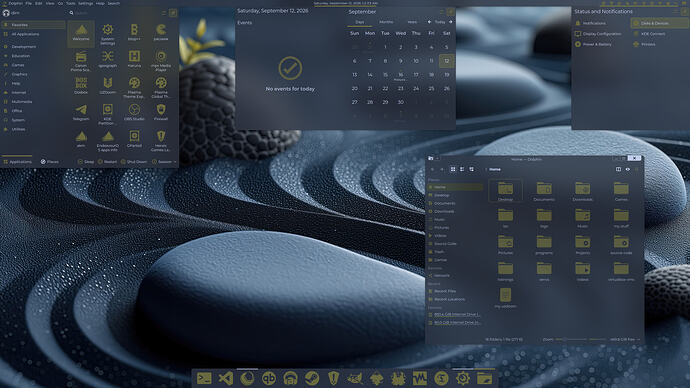Open the File menu in the top bar

point(29,3)
